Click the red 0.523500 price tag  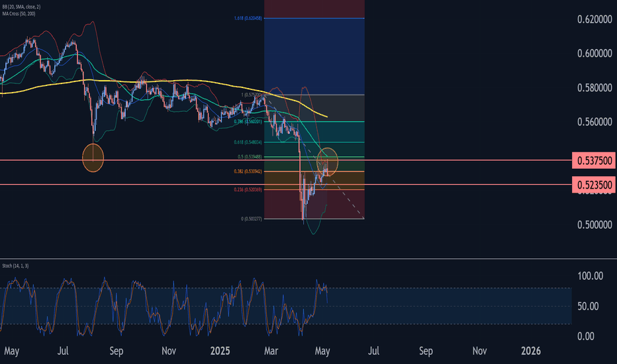tap(594, 185)
